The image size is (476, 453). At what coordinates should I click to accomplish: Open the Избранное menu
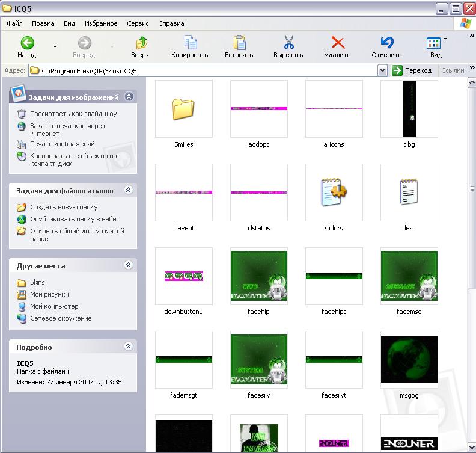point(100,23)
